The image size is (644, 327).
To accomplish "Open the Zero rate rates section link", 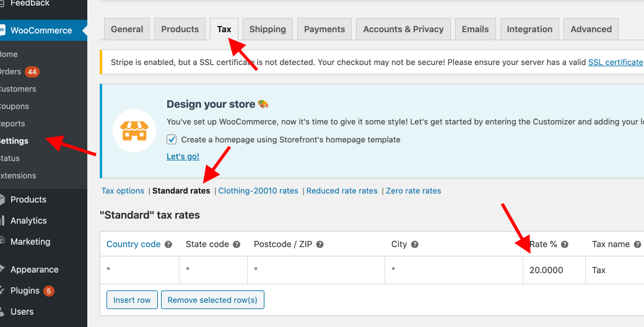I will 414,191.
